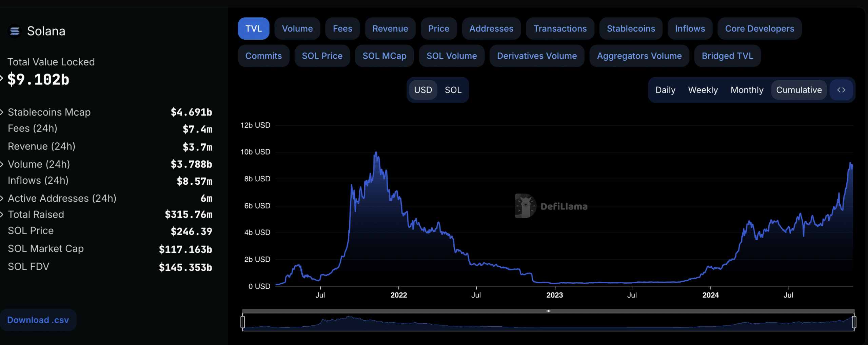Expand the Active Addresses (24h) row

pyautogui.click(x=2, y=198)
